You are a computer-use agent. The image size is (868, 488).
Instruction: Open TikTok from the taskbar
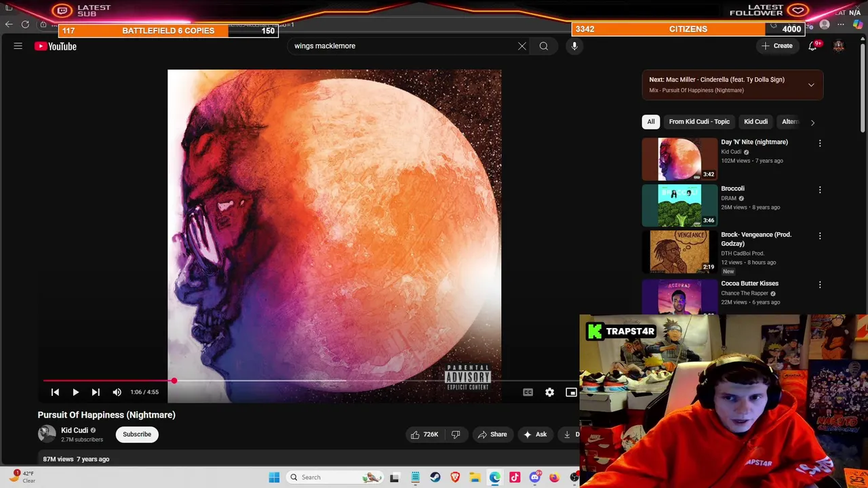tap(515, 477)
